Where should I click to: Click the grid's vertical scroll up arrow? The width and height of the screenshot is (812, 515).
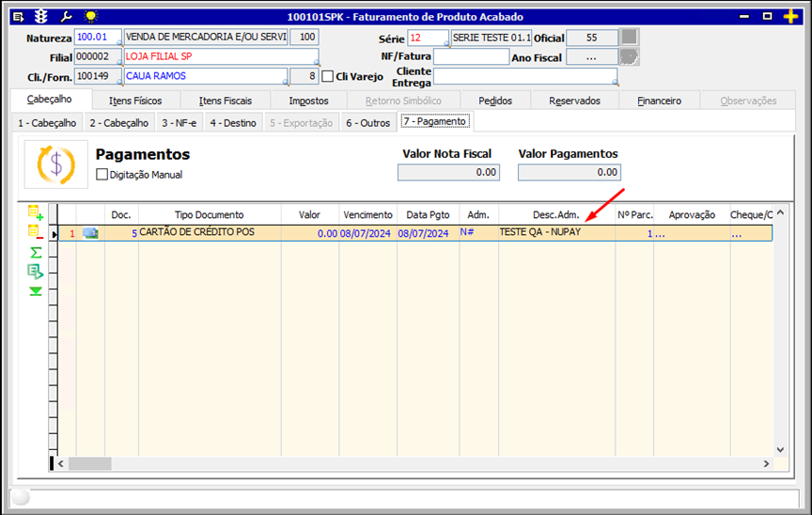pos(780,212)
